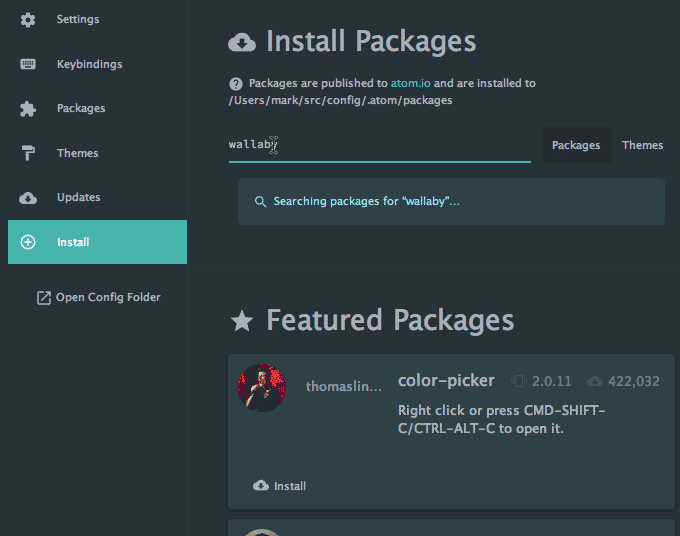Toggle search to Themes
The height and width of the screenshot is (536, 680).
[x=642, y=145]
